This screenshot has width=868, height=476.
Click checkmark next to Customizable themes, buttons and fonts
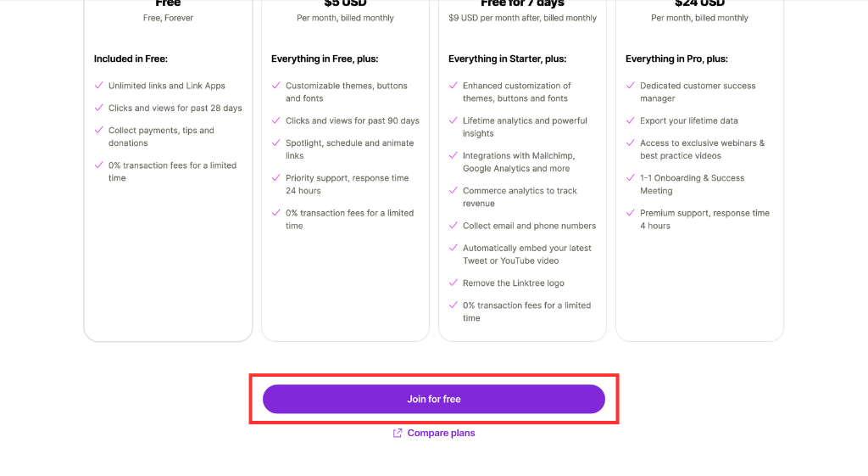[x=276, y=86]
